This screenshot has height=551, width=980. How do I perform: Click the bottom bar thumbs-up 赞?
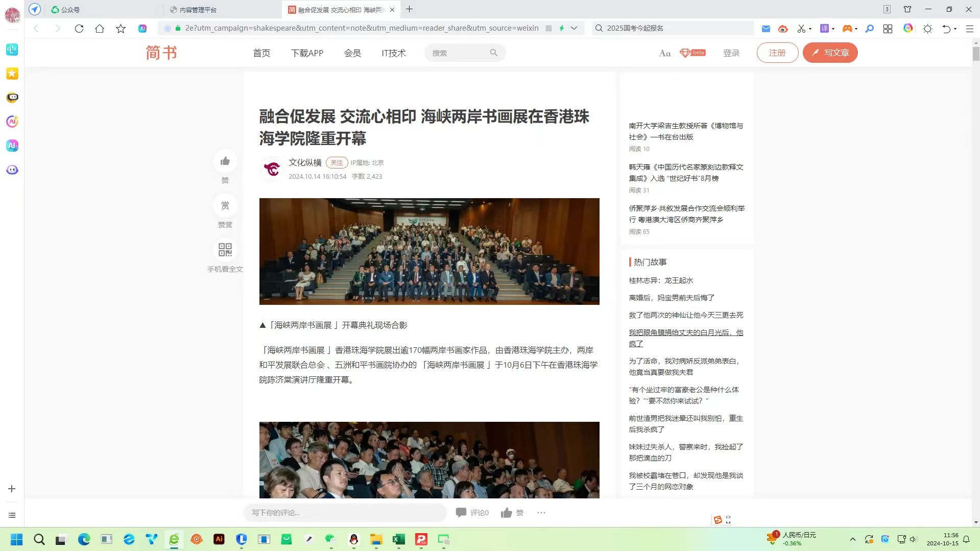(x=512, y=513)
